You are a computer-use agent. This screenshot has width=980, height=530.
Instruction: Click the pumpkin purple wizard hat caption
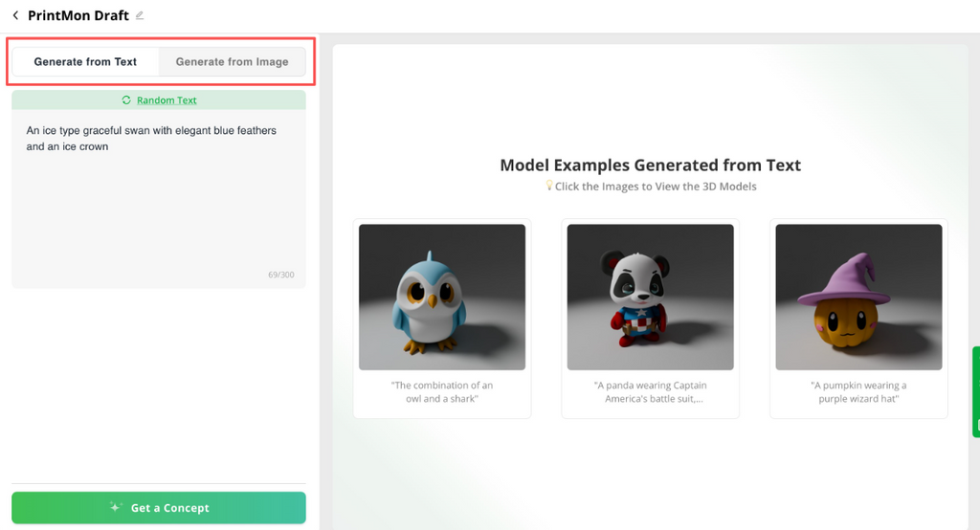[x=858, y=392]
